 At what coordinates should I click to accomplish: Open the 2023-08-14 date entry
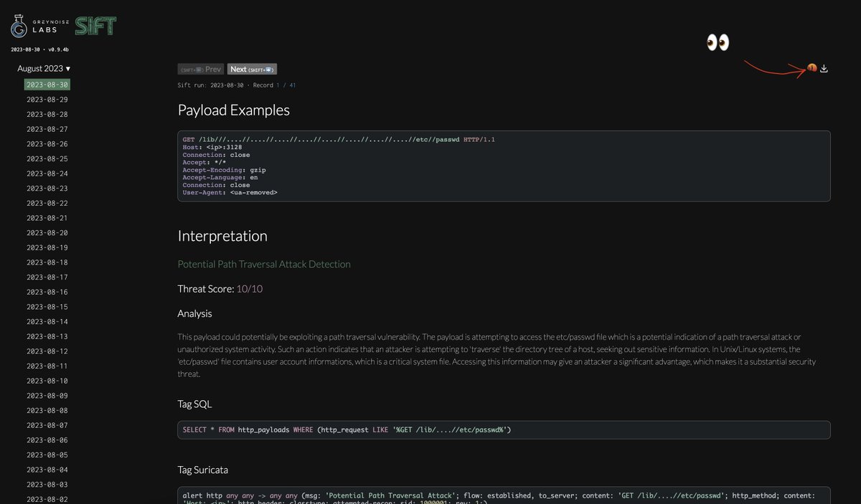[x=47, y=322]
